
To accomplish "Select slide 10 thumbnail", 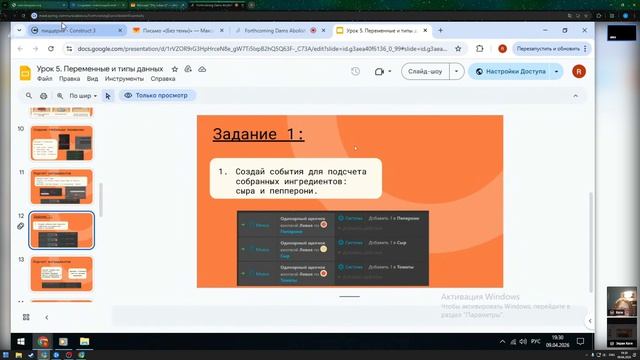I will (62, 143).
